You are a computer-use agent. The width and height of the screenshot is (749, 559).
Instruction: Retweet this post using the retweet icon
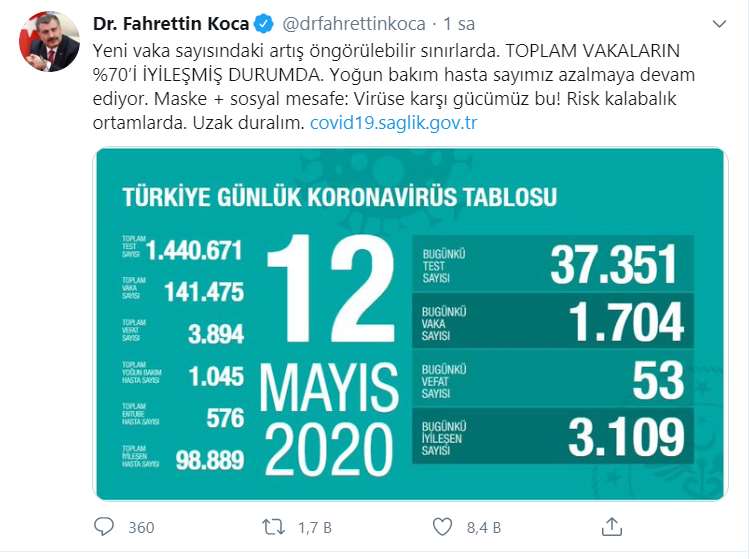click(x=273, y=526)
